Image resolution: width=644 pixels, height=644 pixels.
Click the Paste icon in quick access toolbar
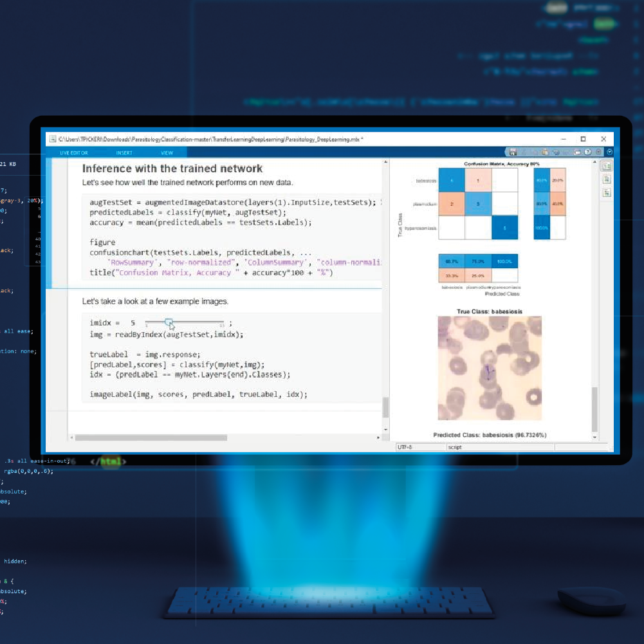click(x=545, y=152)
